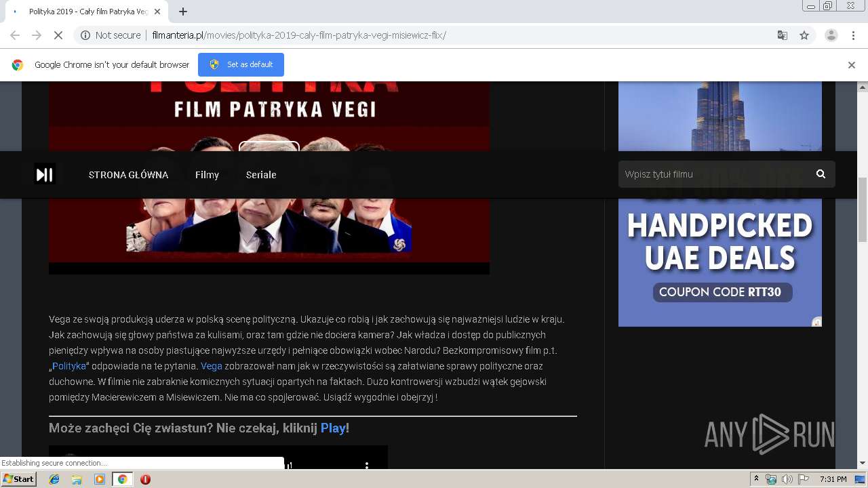
Task: Click the Chrome taskbar icon
Action: click(x=123, y=479)
